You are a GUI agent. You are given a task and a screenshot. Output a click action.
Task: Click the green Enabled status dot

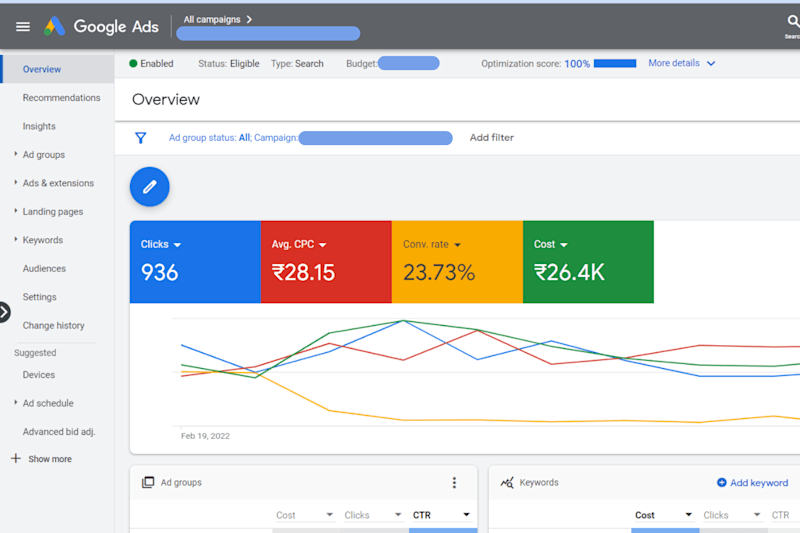click(x=133, y=63)
